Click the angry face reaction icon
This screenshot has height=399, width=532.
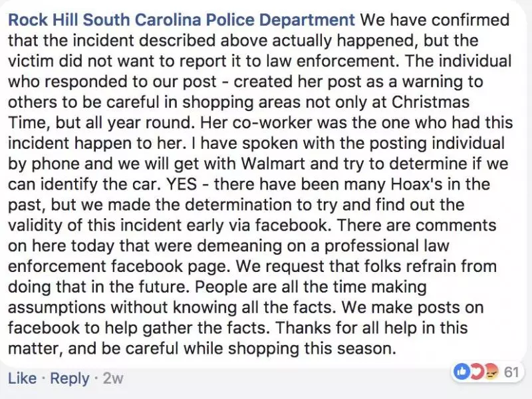[491, 372]
